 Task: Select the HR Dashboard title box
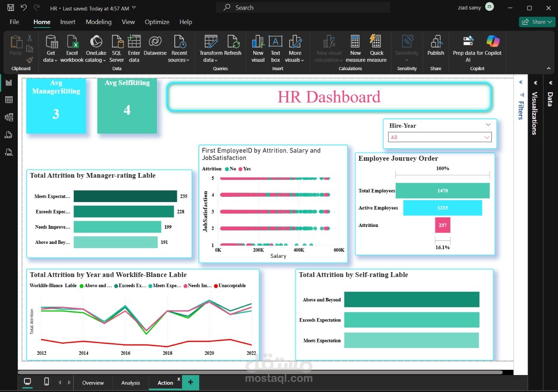click(329, 96)
